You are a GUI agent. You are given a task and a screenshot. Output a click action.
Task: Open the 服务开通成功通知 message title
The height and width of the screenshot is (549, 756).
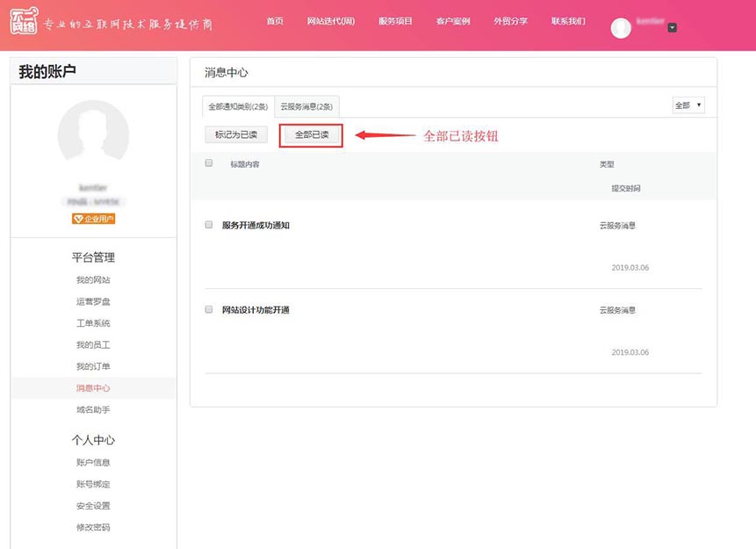256,226
